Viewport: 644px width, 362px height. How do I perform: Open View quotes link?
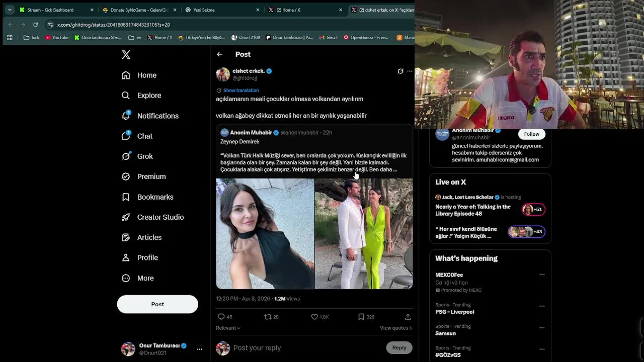click(396, 328)
